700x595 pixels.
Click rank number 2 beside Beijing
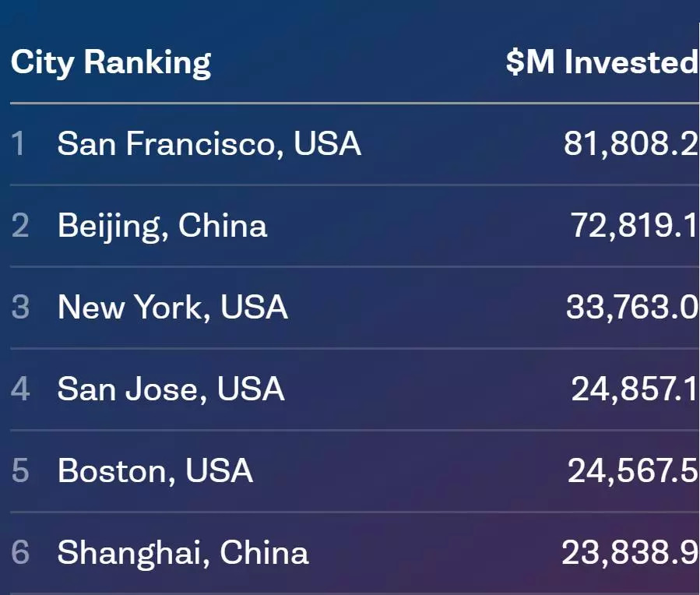point(20,226)
